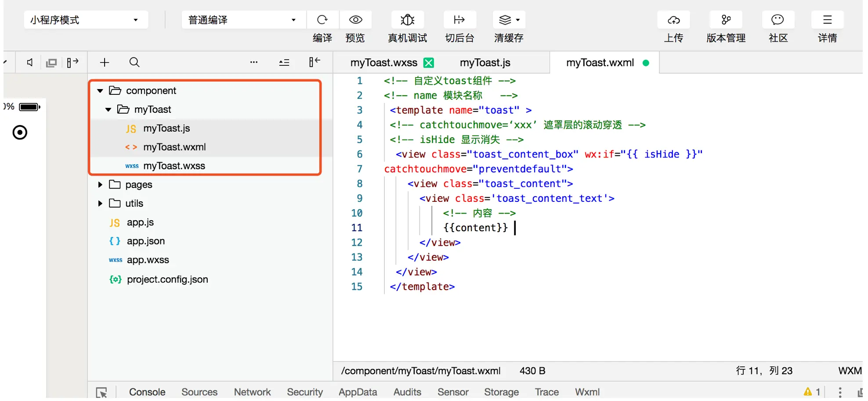Open the 普通编译 compile mode dropdown
The width and height of the screenshot is (868, 401).
pyautogui.click(x=243, y=20)
